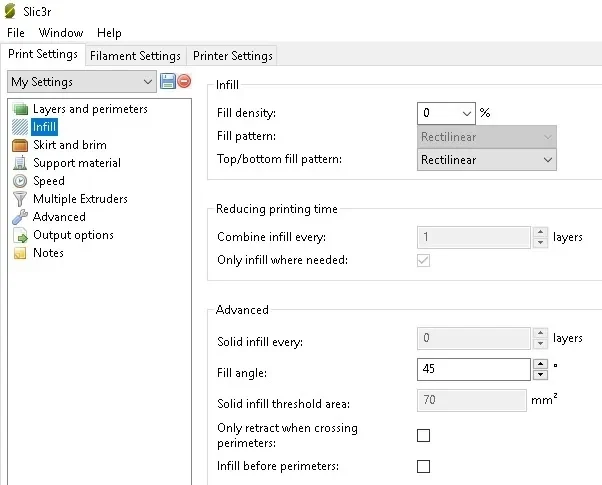Decrease Solid infill every layers
602x485 pixels.
(x=541, y=343)
